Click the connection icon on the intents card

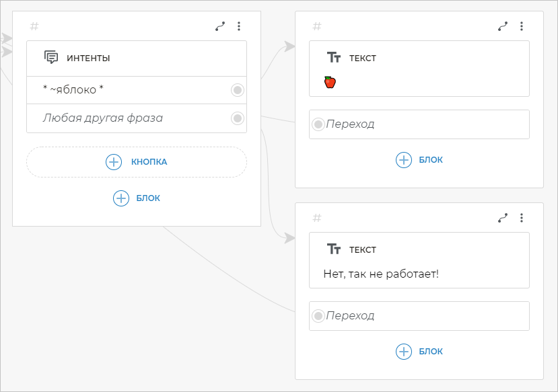coord(220,26)
